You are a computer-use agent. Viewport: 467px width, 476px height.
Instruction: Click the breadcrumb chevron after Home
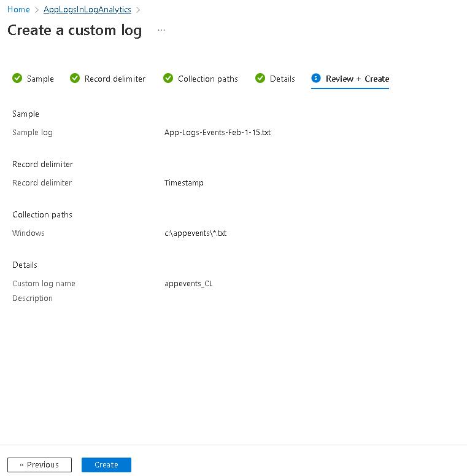coord(37,10)
